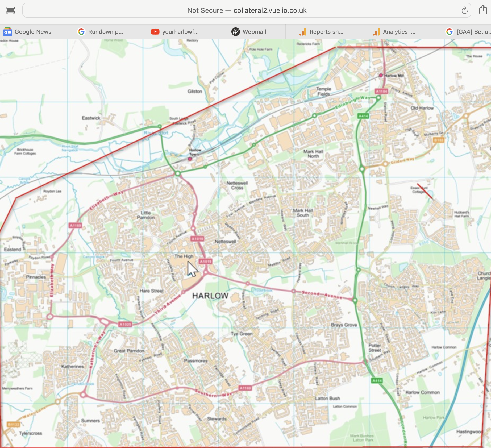Click the Gilden Way road label
This screenshot has height=448, width=491.
click(x=402, y=161)
